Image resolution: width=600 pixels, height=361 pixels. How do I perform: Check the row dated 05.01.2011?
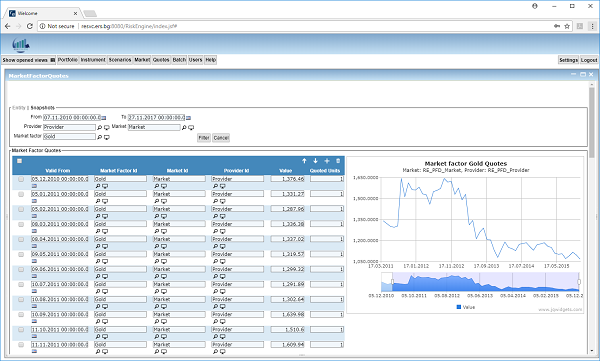click(21, 194)
